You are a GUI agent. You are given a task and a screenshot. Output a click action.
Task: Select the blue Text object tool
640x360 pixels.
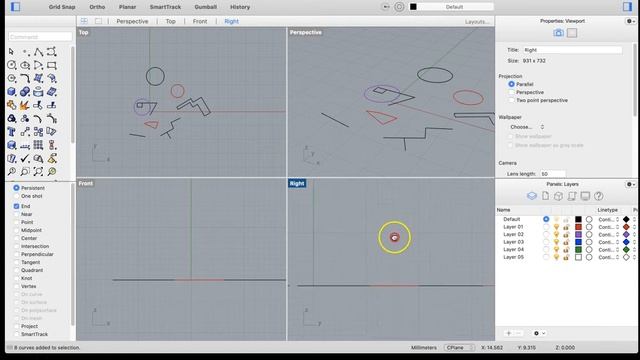[11, 131]
